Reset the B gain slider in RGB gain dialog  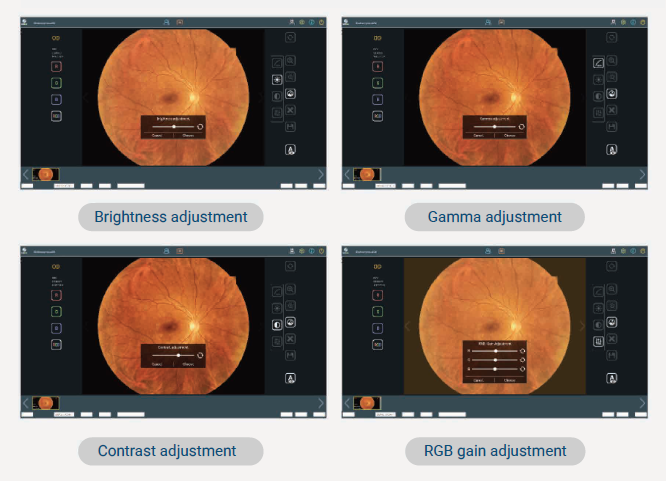pos(522,369)
